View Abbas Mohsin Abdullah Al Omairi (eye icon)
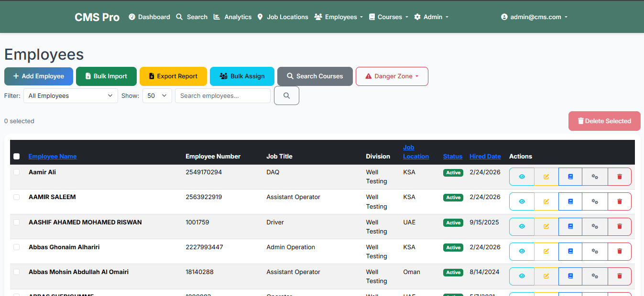This screenshot has height=296, width=644. click(522, 276)
